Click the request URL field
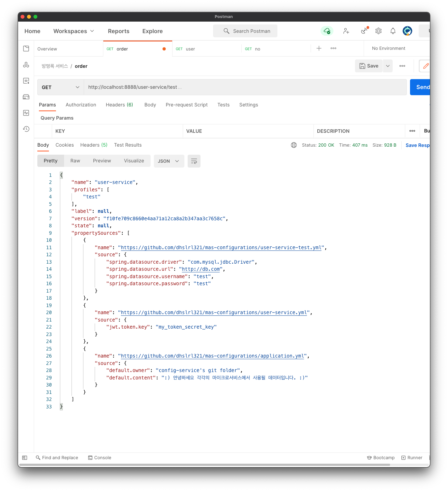448x491 pixels. point(245,87)
